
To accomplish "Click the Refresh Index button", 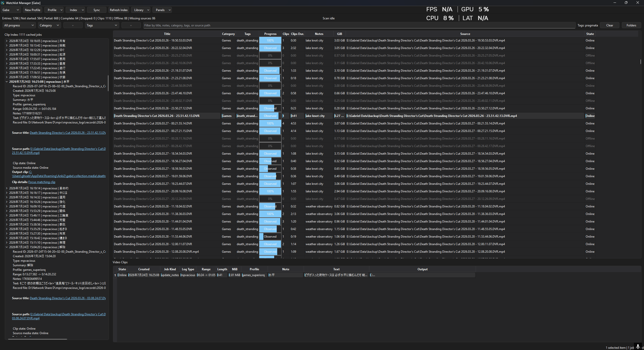I will (x=119, y=10).
